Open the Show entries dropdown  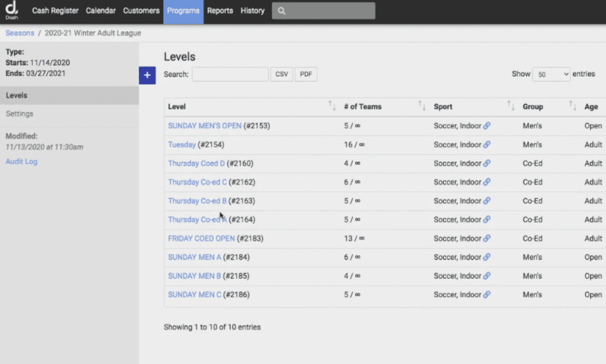551,74
